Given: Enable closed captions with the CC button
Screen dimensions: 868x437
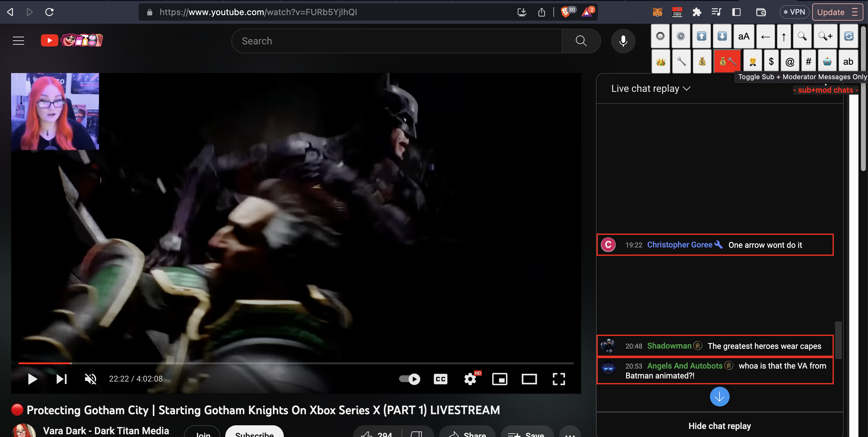Looking at the screenshot, I should coord(440,379).
